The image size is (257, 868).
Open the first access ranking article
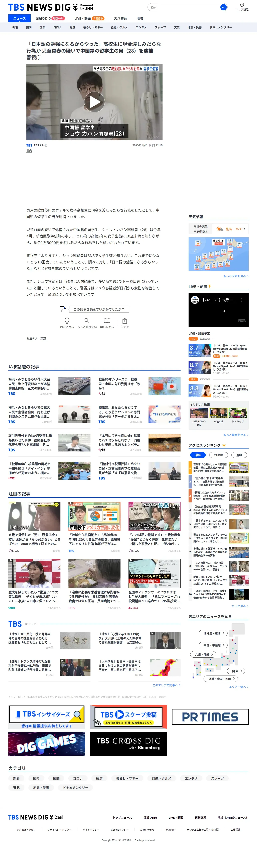219,468
